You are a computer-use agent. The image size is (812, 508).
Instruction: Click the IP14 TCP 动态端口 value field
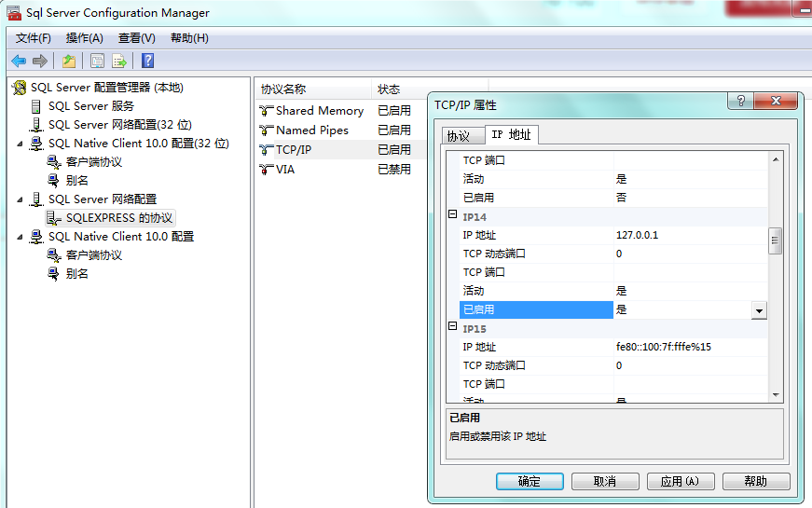tap(690, 254)
